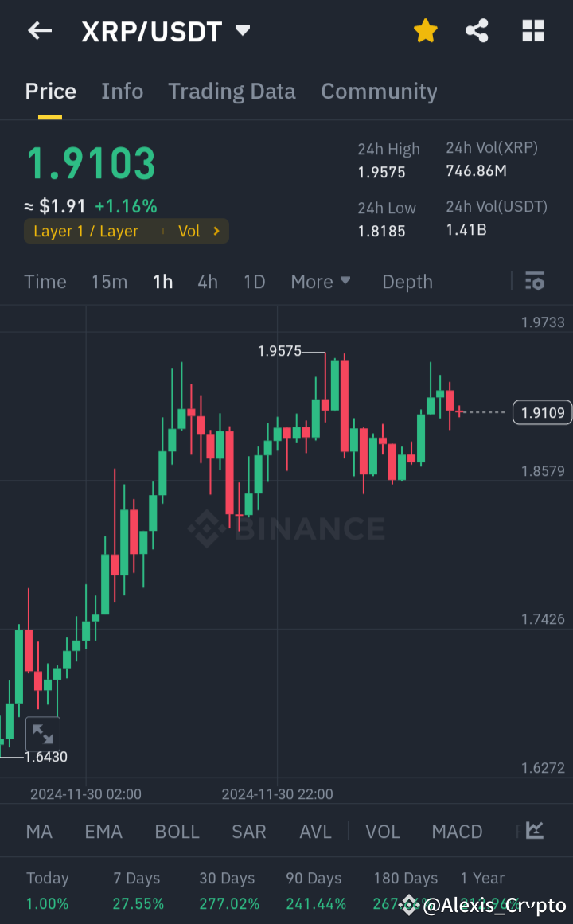
Task: Open the Depth view
Action: coord(407,281)
